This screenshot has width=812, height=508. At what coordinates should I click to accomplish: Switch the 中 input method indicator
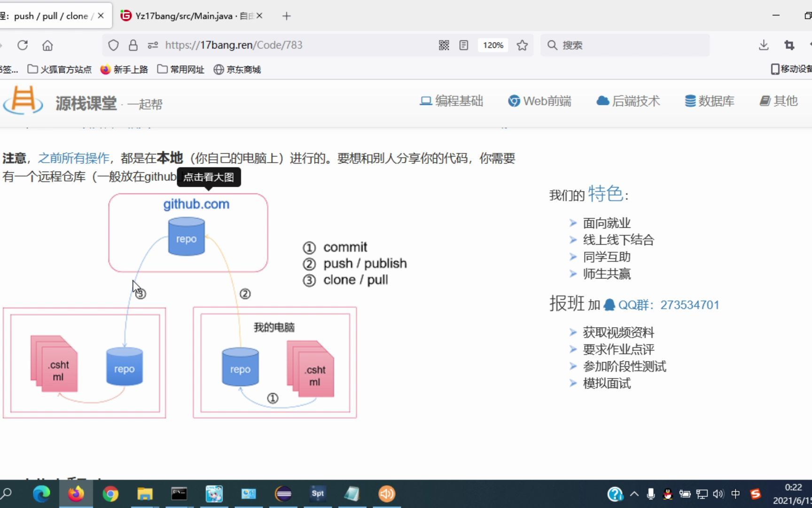point(735,494)
